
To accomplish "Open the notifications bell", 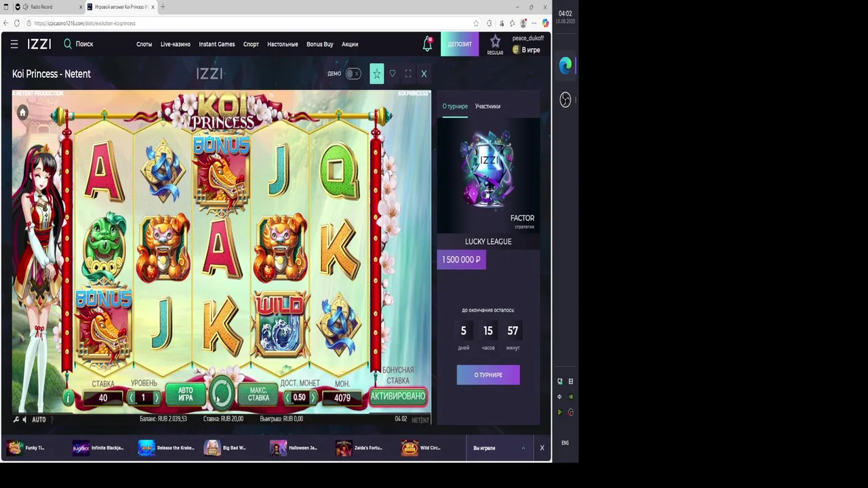I will tap(427, 44).
